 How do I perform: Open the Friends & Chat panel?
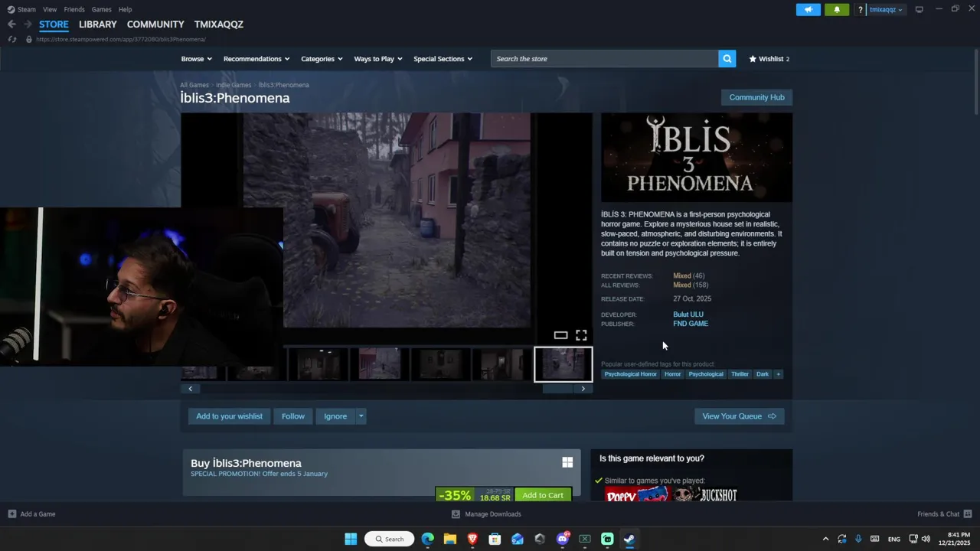click(x=944, y=514)
